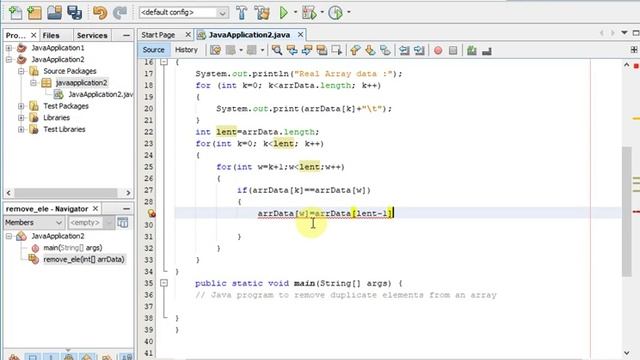Open the Profile Project dropdown arrow
Screen dimensions: 640x360
[349, 12]
